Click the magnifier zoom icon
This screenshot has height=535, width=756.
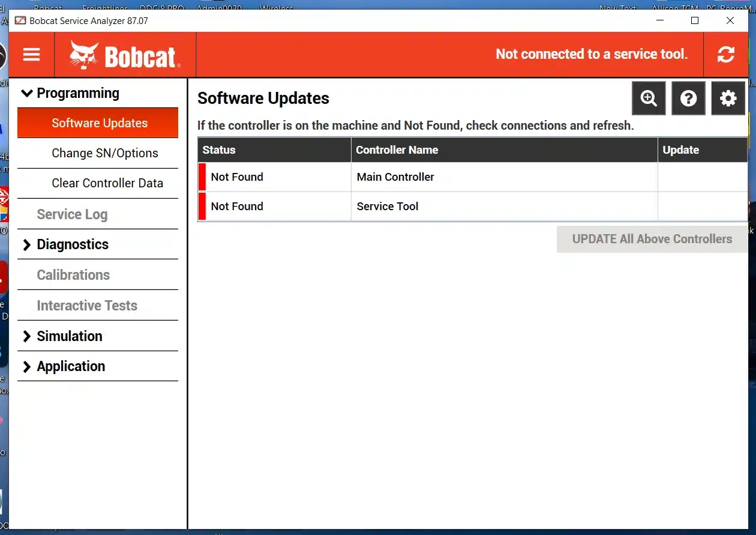coord(649,98)
